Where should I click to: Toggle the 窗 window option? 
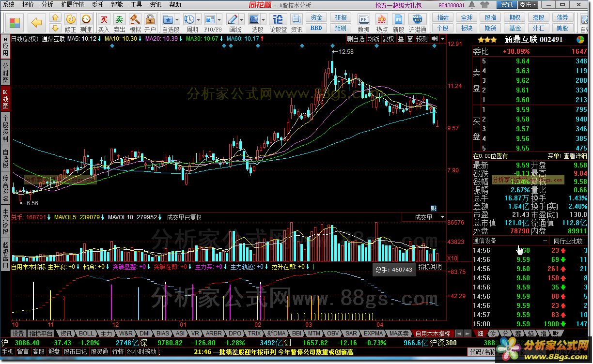[x=410, y=39]
